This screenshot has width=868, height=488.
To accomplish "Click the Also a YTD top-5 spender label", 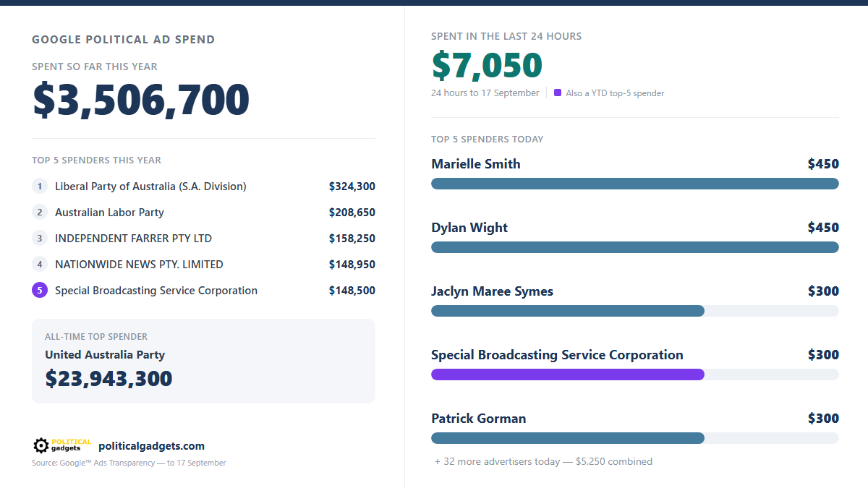I will point(615,93).
